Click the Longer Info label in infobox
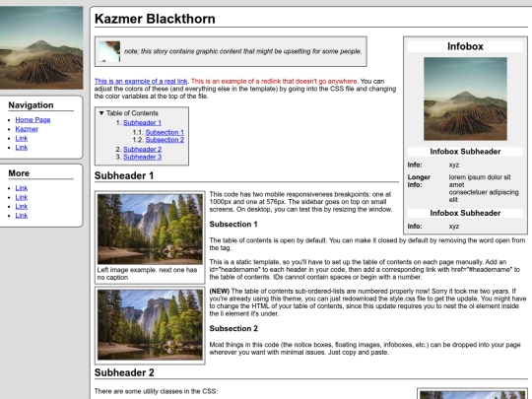This screenshot has width=532, height=399. tap(419, 181)
